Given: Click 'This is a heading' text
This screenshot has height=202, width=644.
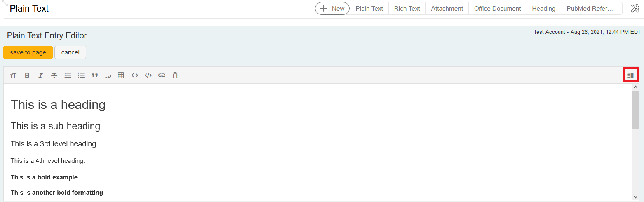Looking at the screenshot, I should tap(58, 105).
